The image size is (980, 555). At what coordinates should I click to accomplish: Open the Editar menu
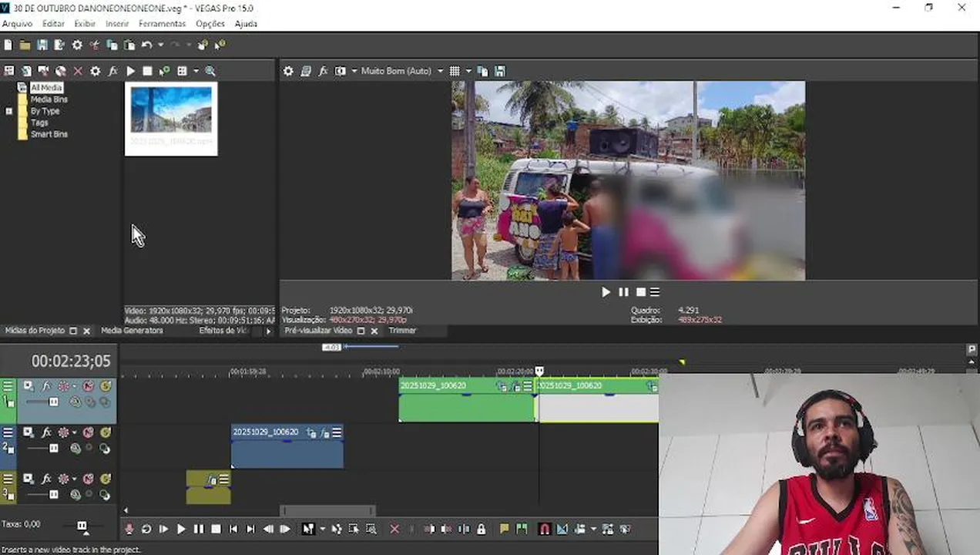[53, 24]
